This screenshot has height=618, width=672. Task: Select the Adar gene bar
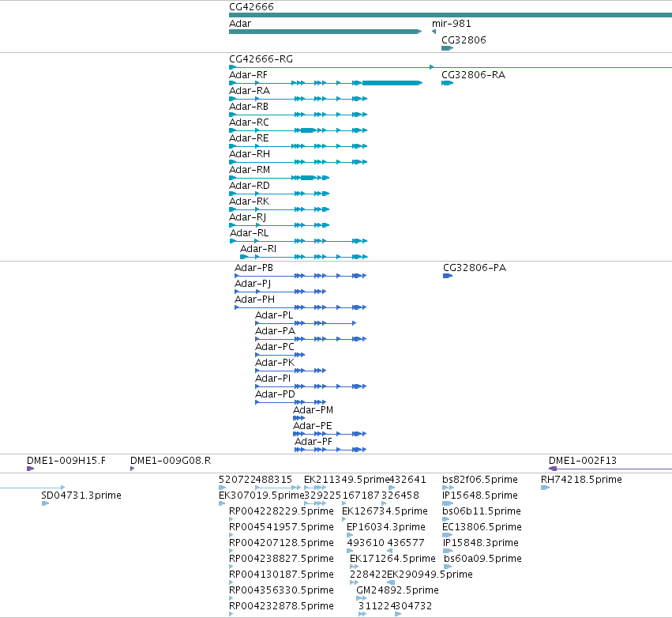click(325, 32)
